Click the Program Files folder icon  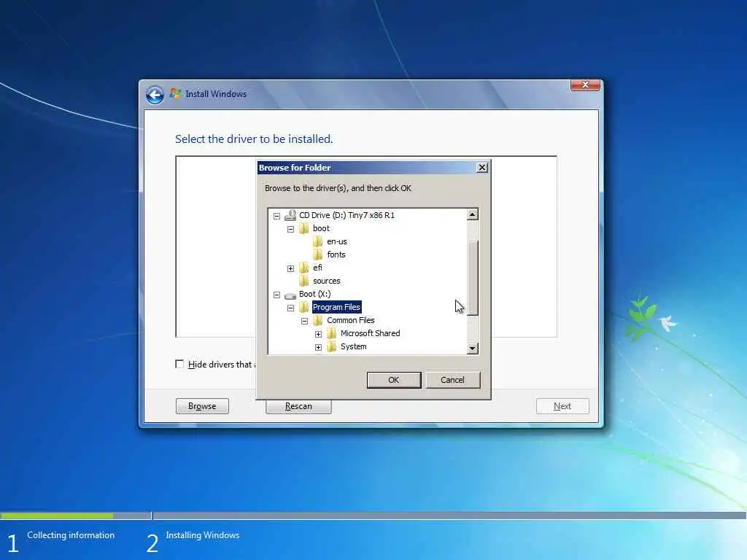pos(304,307)
